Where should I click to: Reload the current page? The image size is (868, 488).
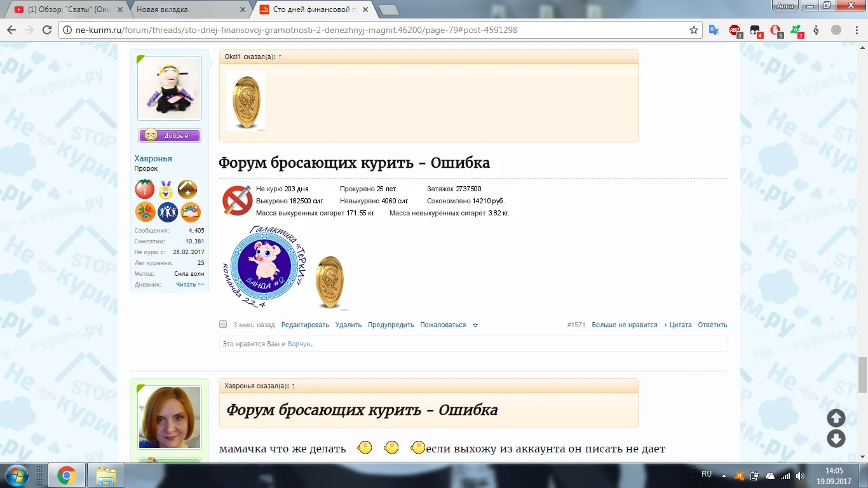pos(46,30)
